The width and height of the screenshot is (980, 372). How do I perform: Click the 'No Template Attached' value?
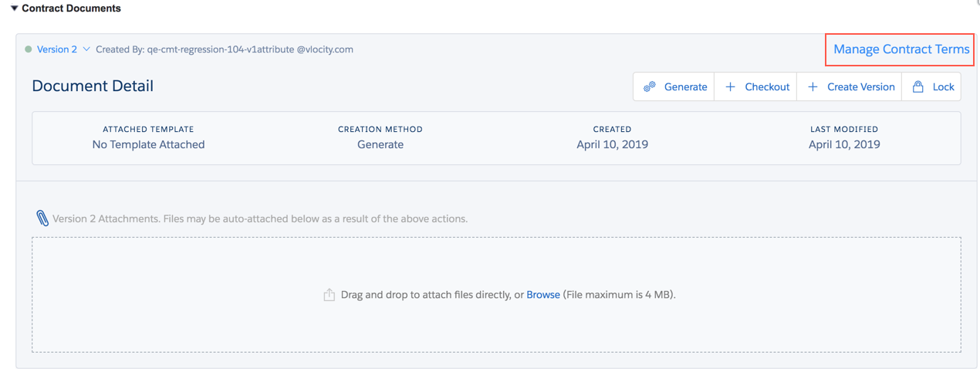click(x=148, y=144)
